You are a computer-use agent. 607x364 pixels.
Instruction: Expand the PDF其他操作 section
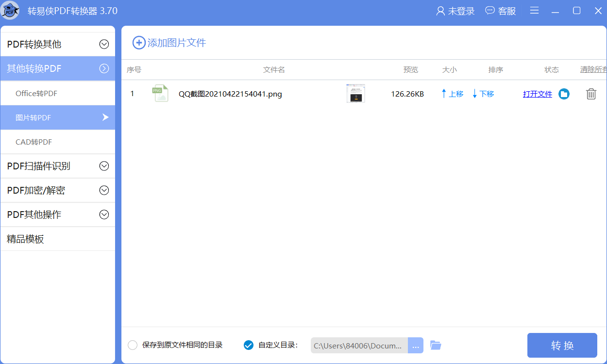click(58, 215)
